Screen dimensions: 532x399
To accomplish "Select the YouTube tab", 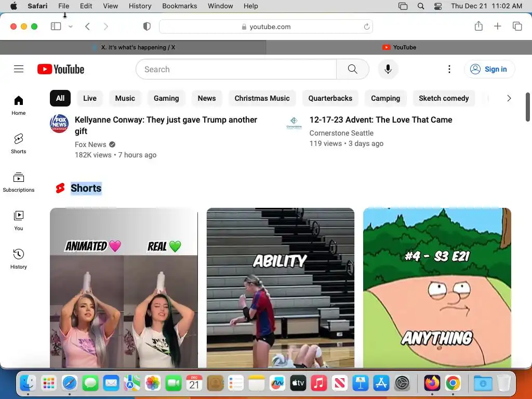I will pos(399,47).
